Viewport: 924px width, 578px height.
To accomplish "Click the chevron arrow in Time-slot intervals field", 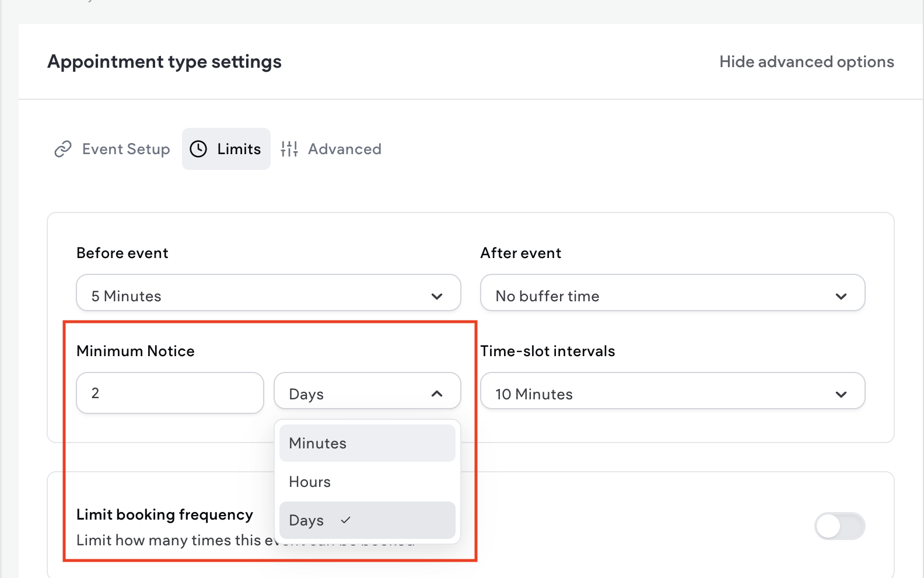I will click(x=841, y=395).
